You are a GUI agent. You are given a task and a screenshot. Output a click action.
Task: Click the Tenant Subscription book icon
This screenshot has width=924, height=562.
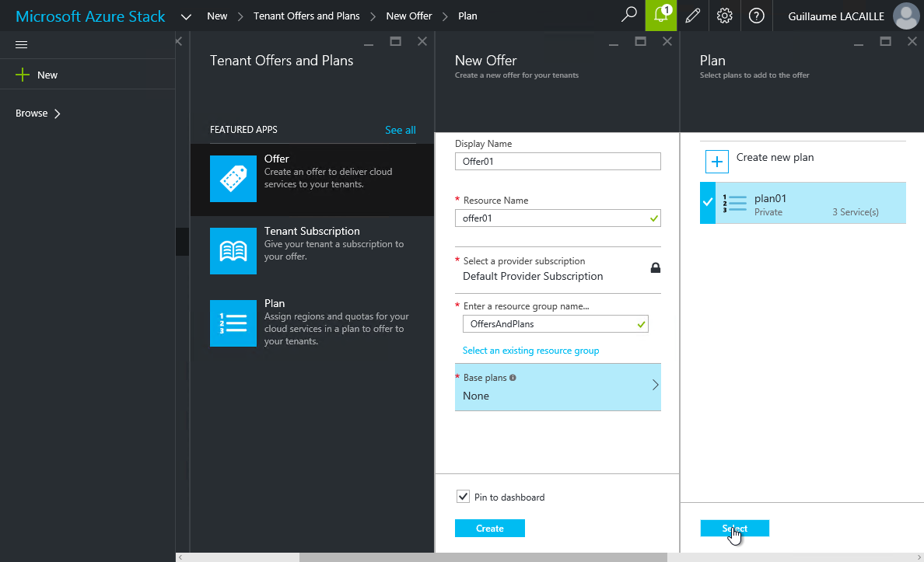233,251
